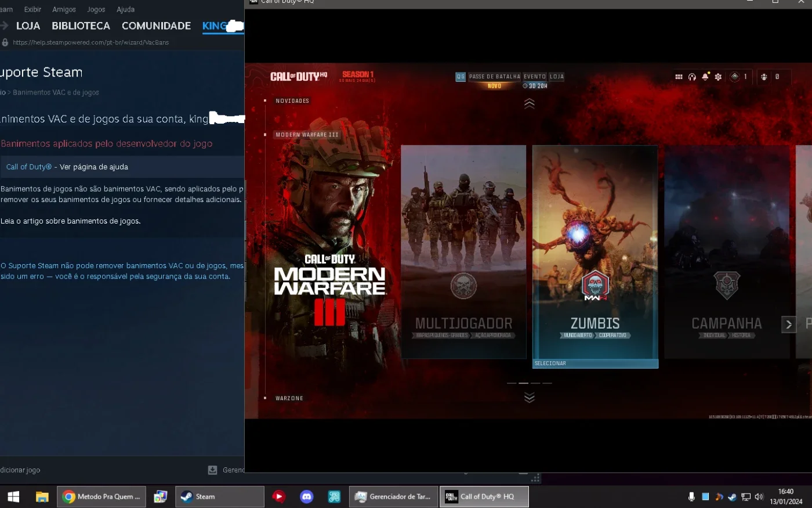Open the player rank emblem icon
812x508 pixels.
click(735, 77)
